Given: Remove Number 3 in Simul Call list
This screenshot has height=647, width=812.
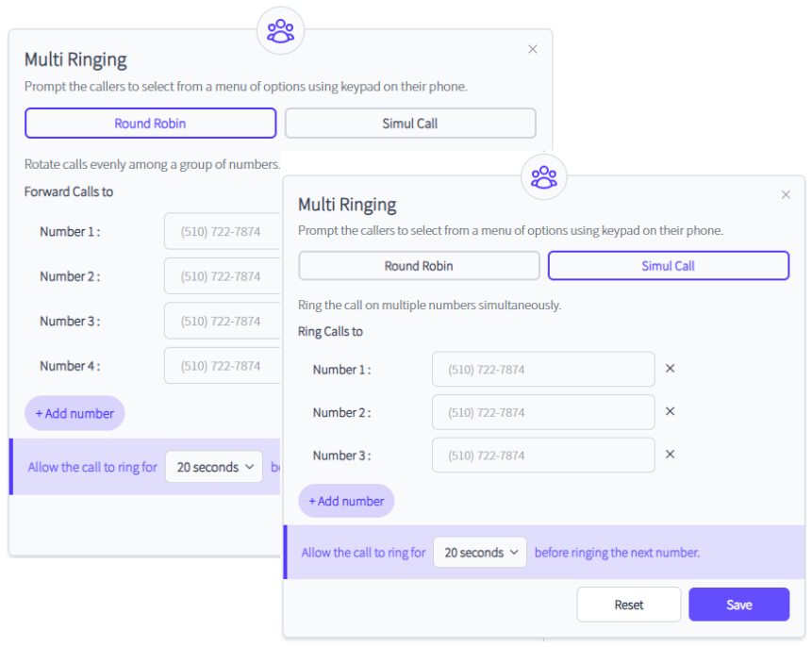Looking at the screenshot, I should point(670,455).
